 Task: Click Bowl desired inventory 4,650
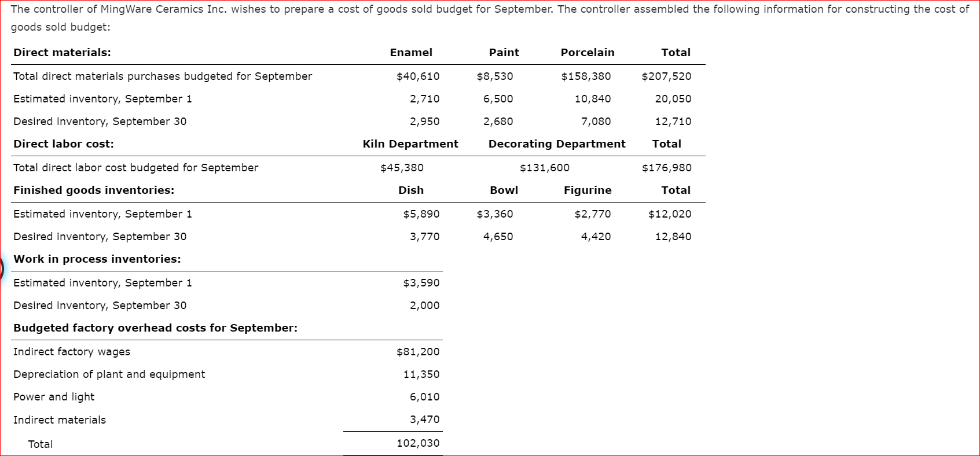click(x=498, y=237)
